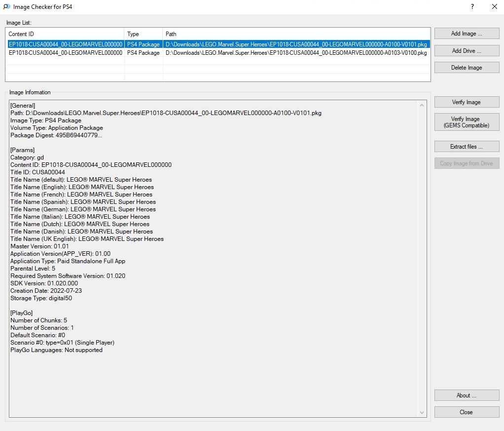This screenshot has width=504, height=431.
Task: Click the Category: gd line
Action: pyautogui.click(x=27, y=157)
